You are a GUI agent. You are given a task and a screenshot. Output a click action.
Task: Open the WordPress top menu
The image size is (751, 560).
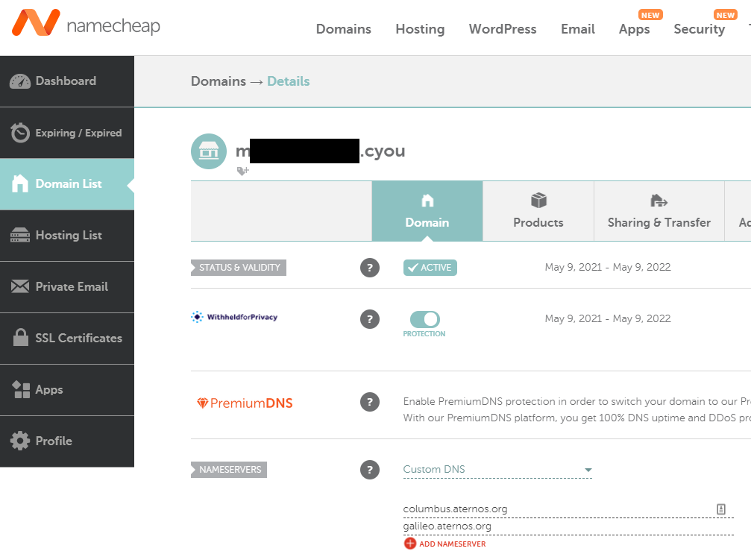pos(503,29)
